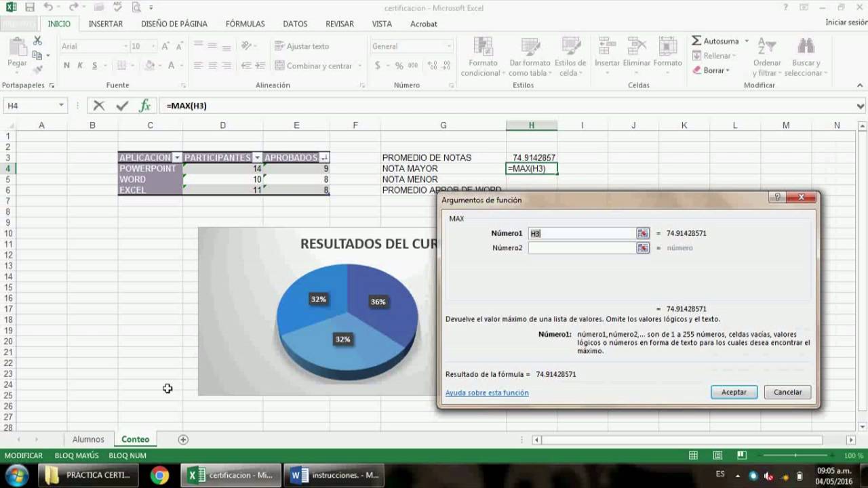Align text left in Alineación group
The width and height of the screenshot is (868, 488).
pyautogui.click(x=199, y=66)
